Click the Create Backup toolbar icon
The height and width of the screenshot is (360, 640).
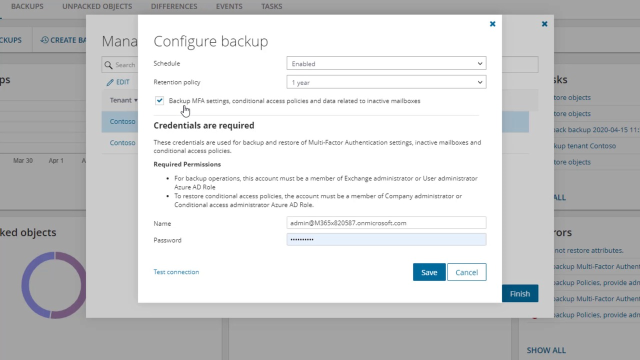click(44, 40)
